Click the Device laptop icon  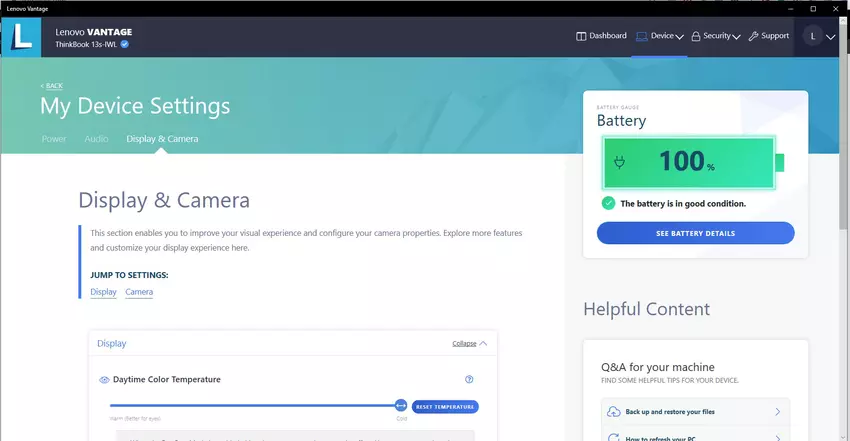[642, 36]
